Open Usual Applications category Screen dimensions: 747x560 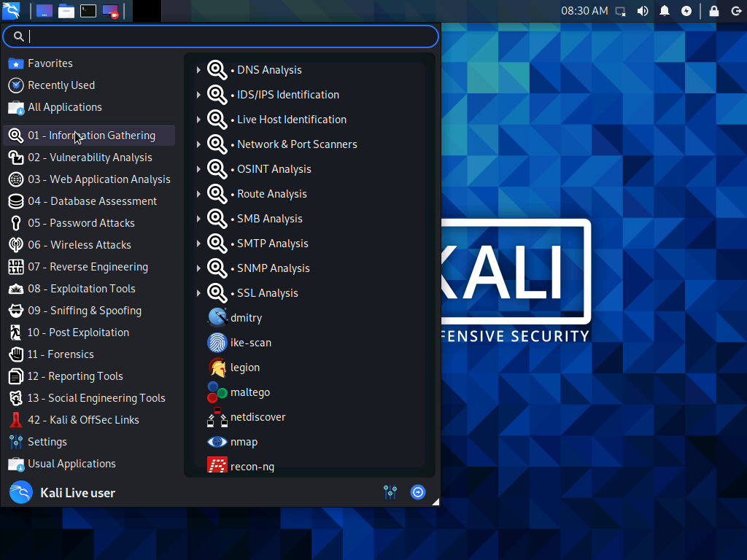(x=89, y=464)
